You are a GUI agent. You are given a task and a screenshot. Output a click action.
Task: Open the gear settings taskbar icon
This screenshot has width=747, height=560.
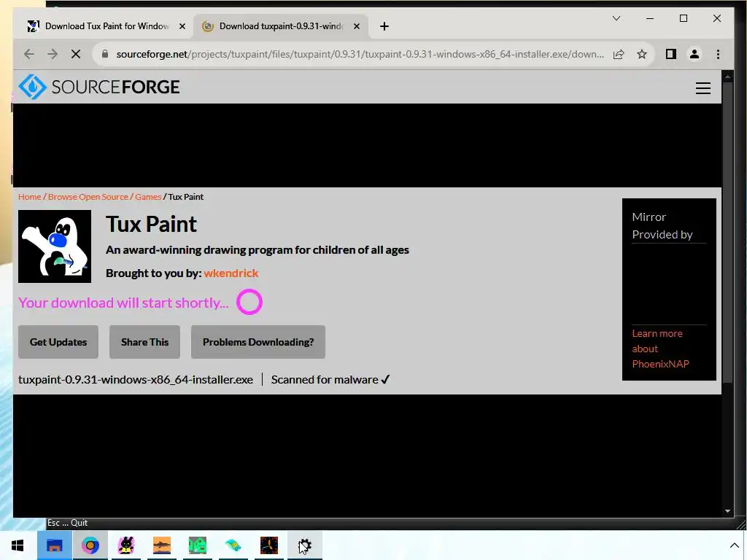[304, 545]
